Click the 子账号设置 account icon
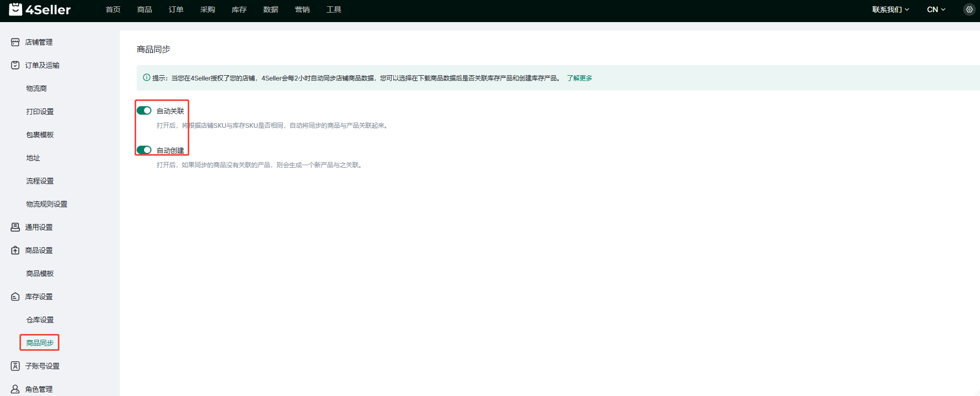This screenshot has height=396, width=980. click(15, 366)
